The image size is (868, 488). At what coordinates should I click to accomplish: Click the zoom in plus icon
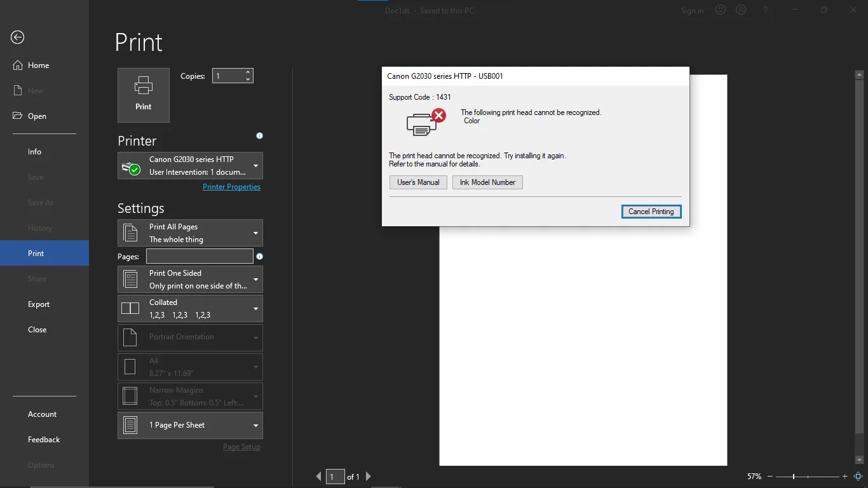coord(844,477)
